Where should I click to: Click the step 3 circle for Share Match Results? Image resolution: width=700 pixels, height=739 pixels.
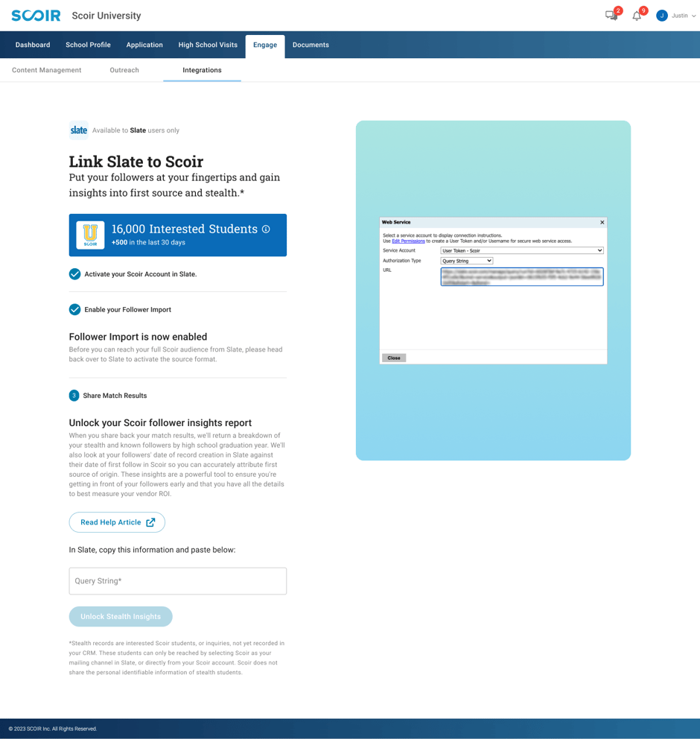[74, 396]
